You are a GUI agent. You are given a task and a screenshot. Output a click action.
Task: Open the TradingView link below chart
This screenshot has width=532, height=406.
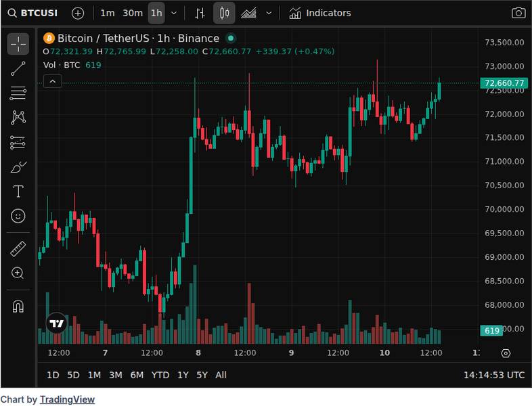pos(67,399)
